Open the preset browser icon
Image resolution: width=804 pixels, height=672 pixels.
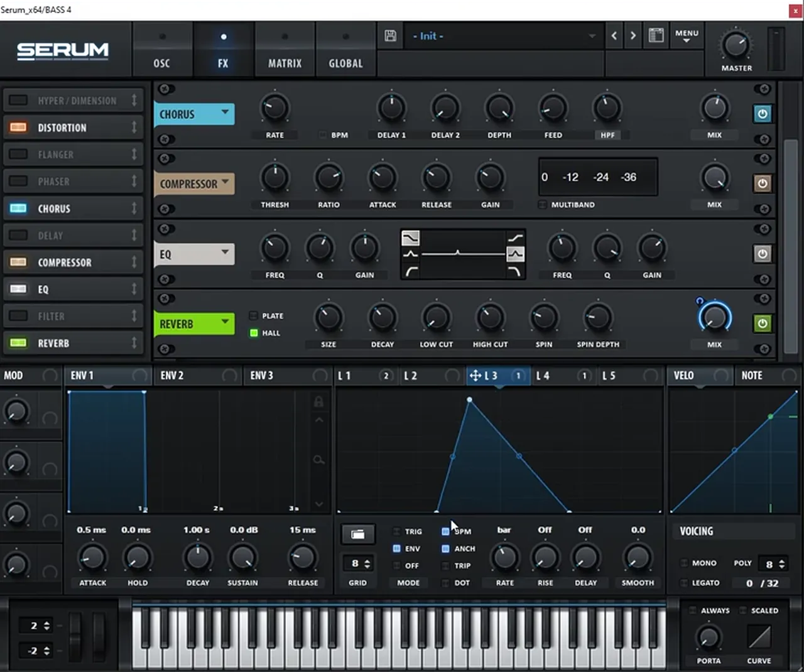coord(656,36)
